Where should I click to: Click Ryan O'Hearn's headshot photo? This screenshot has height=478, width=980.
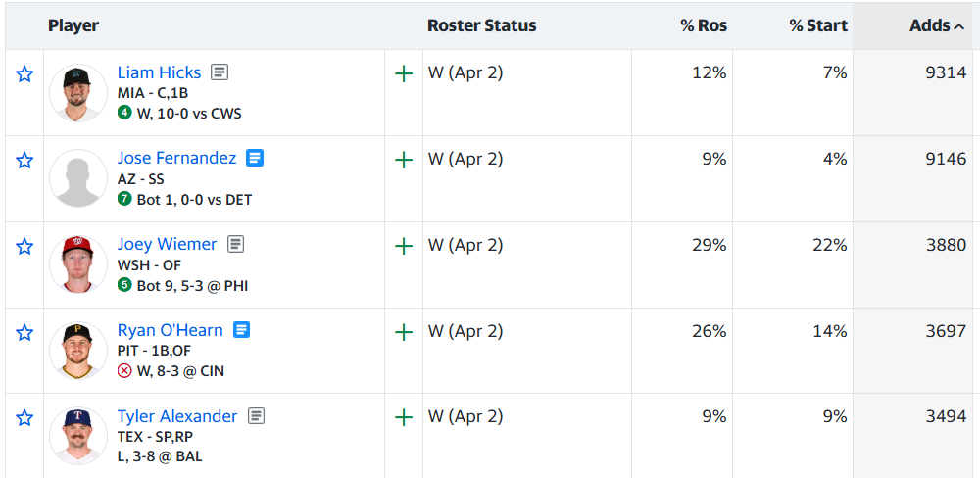[78, 350]
